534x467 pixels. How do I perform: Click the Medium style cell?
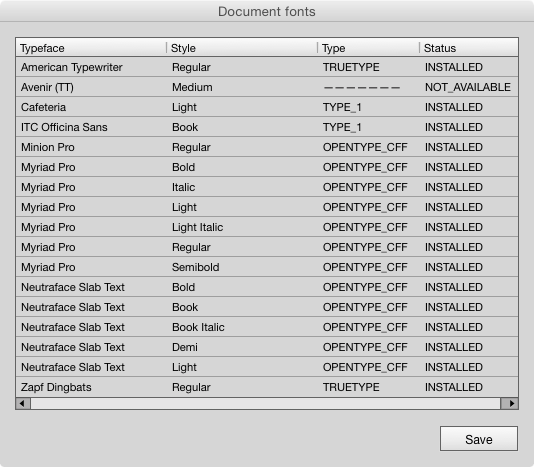[192, 88]
